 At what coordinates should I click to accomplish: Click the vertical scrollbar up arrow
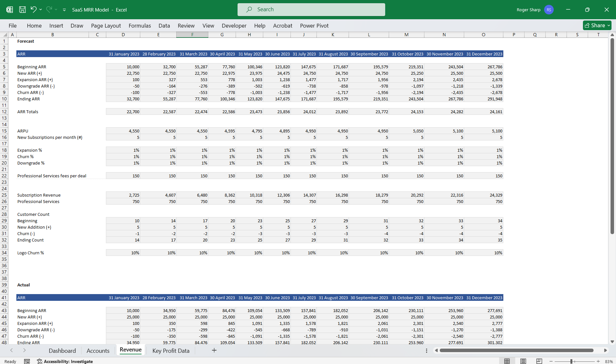coord(612,35)
